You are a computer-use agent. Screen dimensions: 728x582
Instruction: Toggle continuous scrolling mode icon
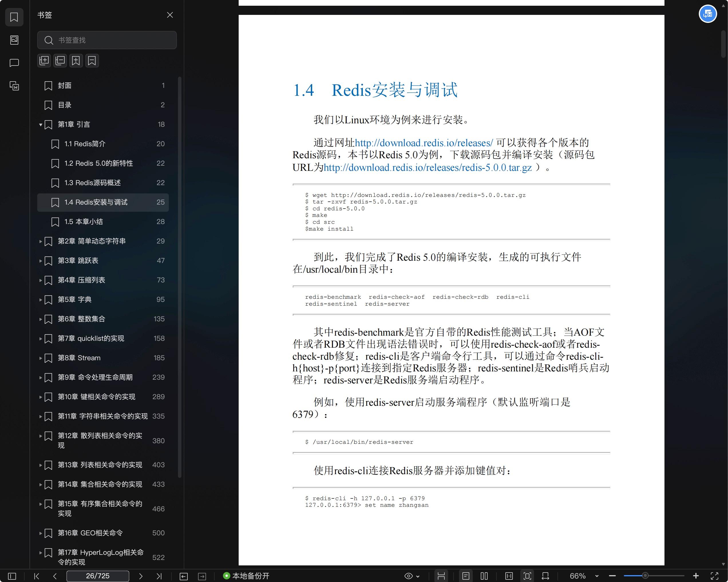point(441,576)
